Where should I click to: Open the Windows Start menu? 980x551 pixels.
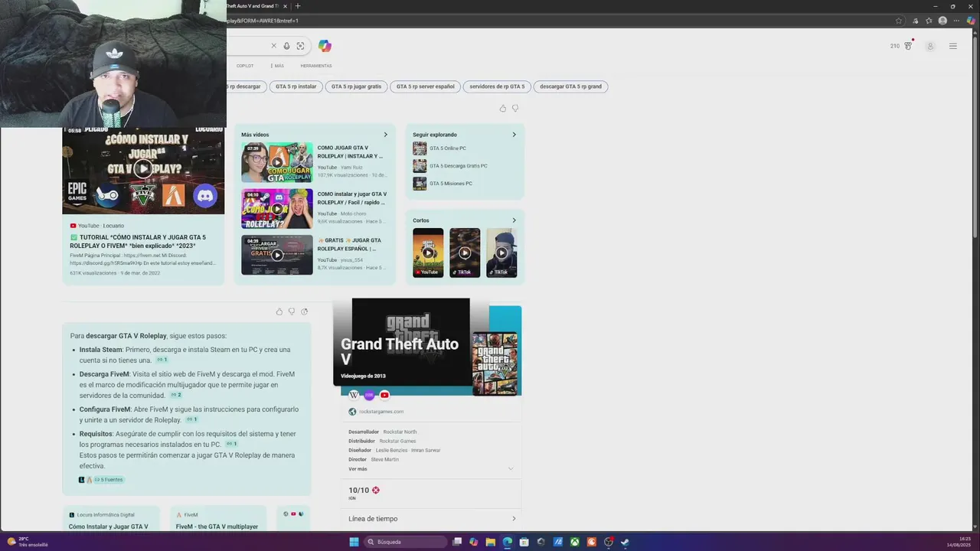click(x=354, y=542)
